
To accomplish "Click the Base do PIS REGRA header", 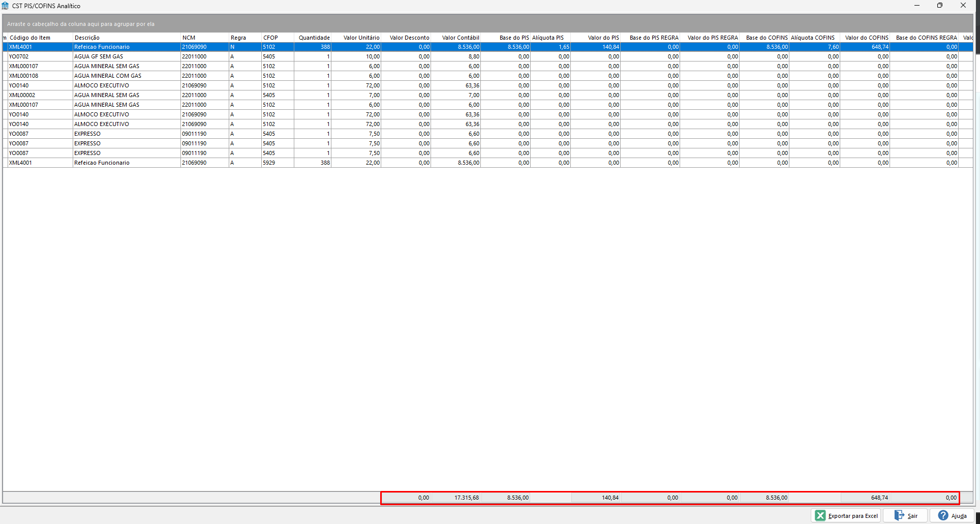I will [x=650, y=38].
